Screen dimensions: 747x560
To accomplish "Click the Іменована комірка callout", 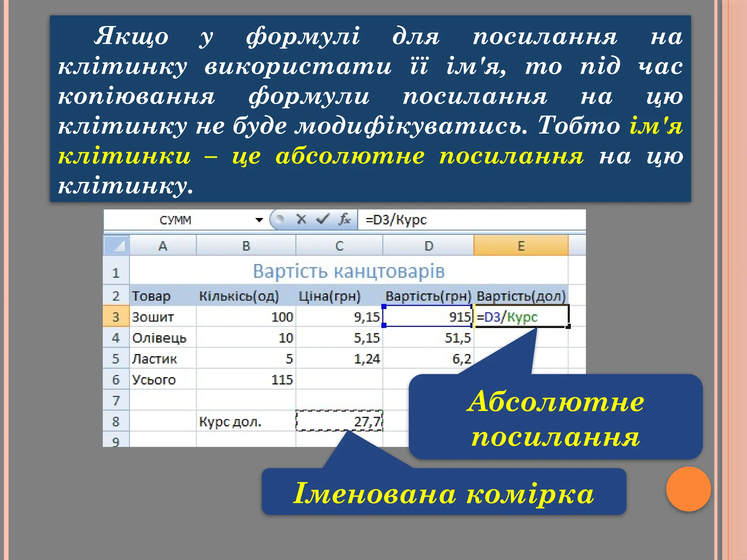I will coord(444,491).
